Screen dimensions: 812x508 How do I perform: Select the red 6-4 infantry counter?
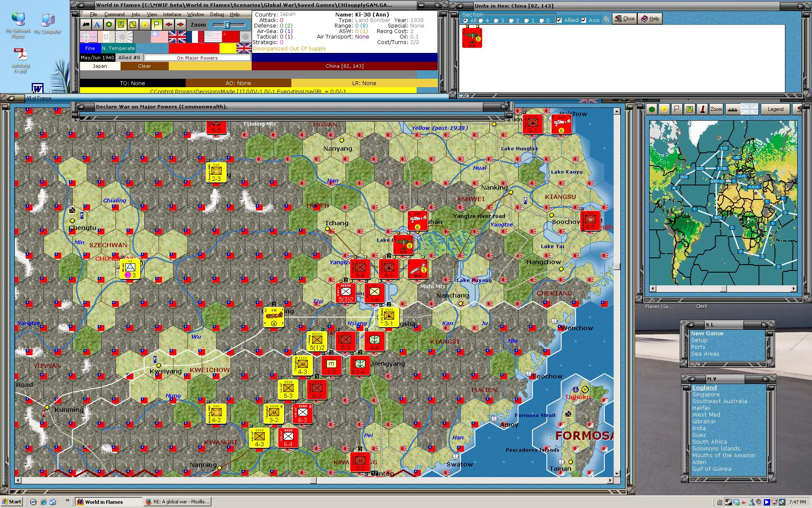[x=288, y=438]
